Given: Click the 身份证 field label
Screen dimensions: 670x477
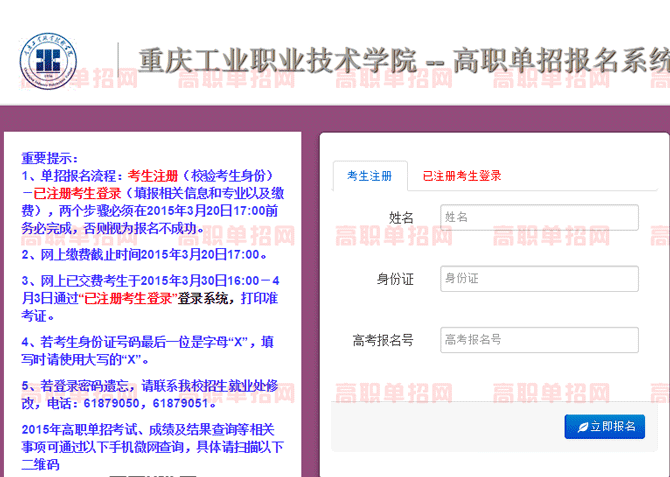Looking at the screenshot, I should pyautogui.click(x=395, y=279).
